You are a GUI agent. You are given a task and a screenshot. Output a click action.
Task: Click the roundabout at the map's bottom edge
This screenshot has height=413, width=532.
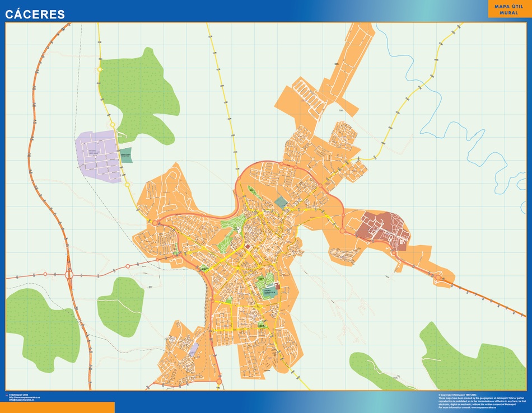tap(219, 382)
